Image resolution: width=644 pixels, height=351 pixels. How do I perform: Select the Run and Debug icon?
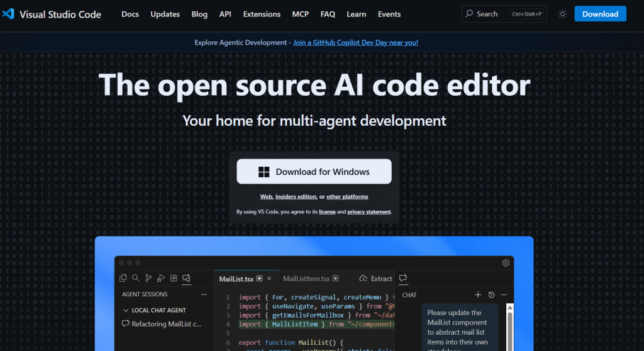point(161,278)
